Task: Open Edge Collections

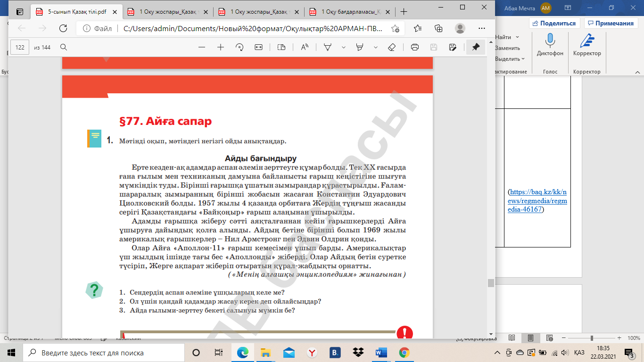Action: pyautogui.click(x=438, y=28)
